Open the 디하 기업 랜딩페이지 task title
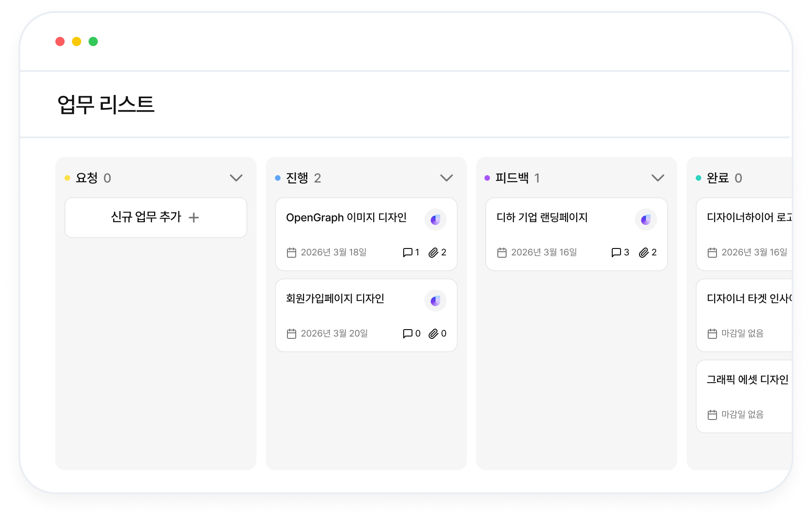Viewport: 812px width, 520px height. tap(542, 217)
